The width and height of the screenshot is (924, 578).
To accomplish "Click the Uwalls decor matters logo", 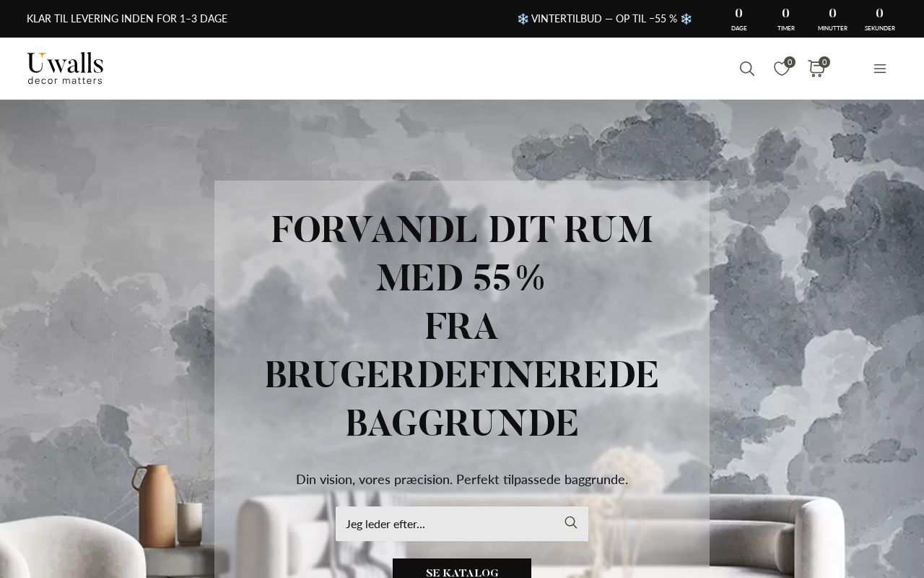I will click(65, 68).
